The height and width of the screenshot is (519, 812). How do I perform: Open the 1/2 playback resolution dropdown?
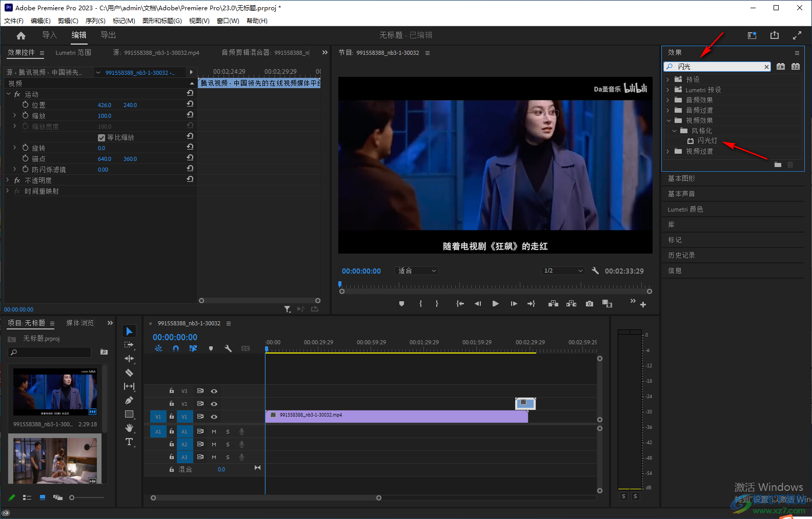tap(563, 271)
